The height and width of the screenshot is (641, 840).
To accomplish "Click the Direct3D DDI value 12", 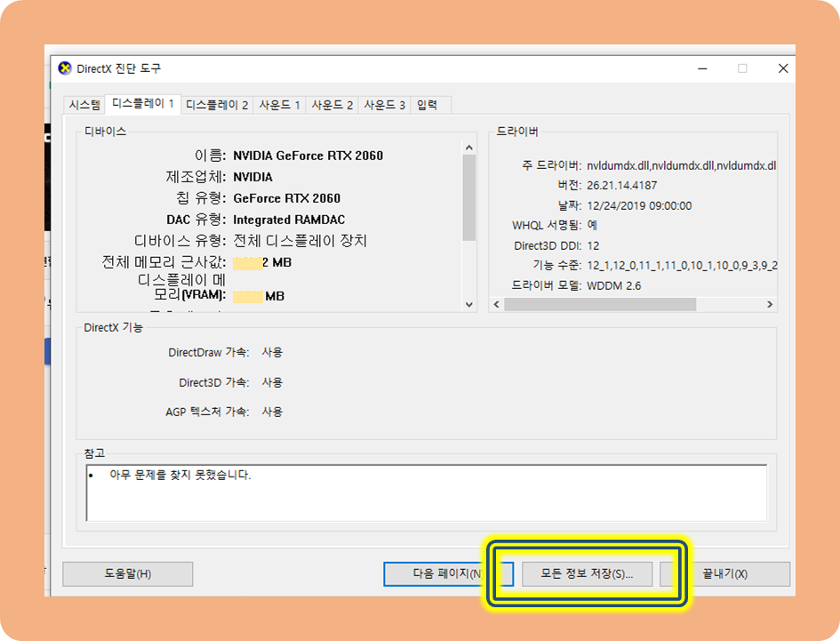I will [593, 246].
